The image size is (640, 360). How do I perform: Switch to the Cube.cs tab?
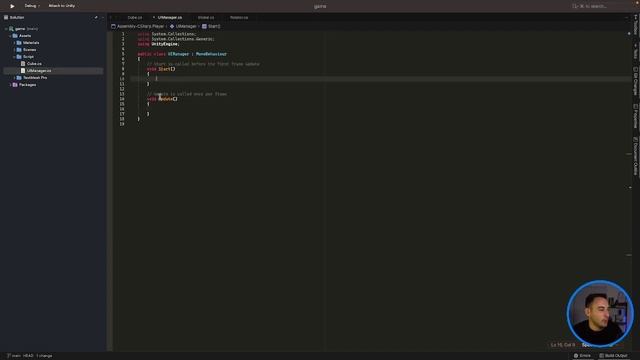pos(135,18)
